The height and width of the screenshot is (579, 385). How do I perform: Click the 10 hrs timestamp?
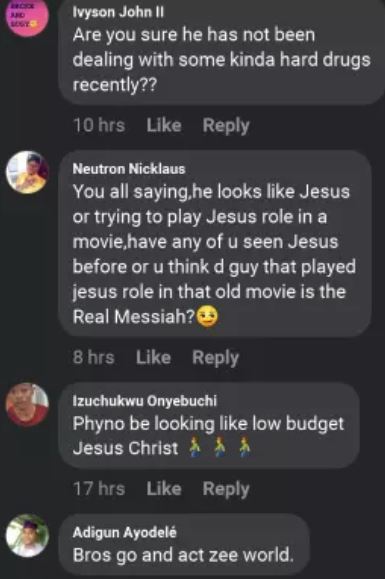(x=99, y=126)
